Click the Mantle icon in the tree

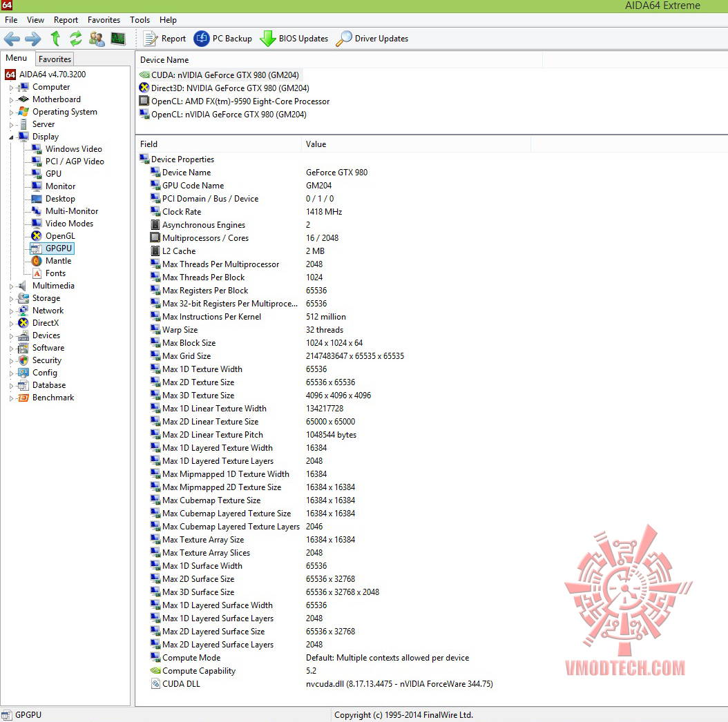click(37, 261)
